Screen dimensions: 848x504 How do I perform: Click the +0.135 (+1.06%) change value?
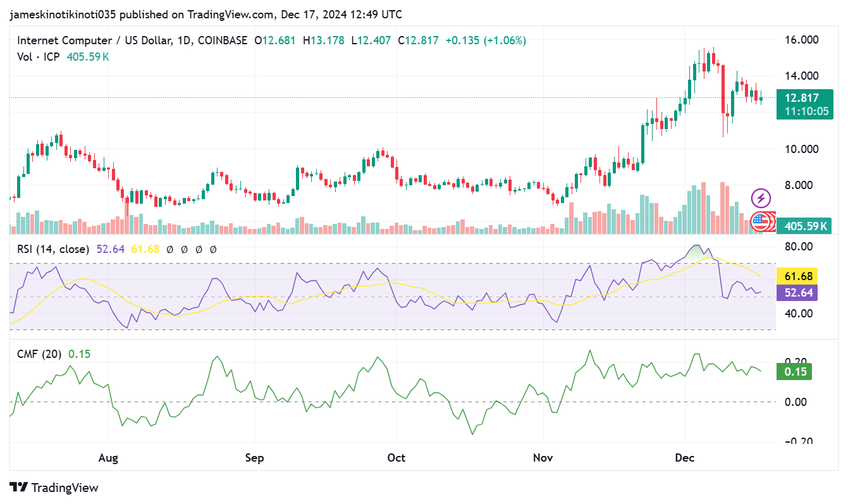point(486,40)
